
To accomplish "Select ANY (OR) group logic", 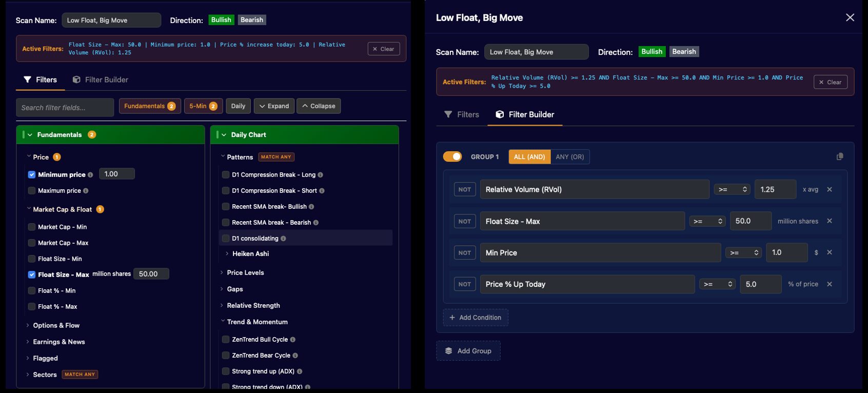I will tap(570, 156).
